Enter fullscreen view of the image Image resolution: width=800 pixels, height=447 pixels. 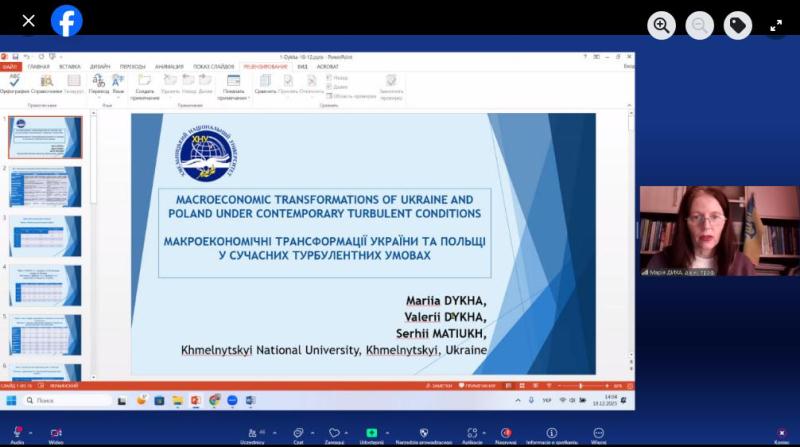pos(776,25)
